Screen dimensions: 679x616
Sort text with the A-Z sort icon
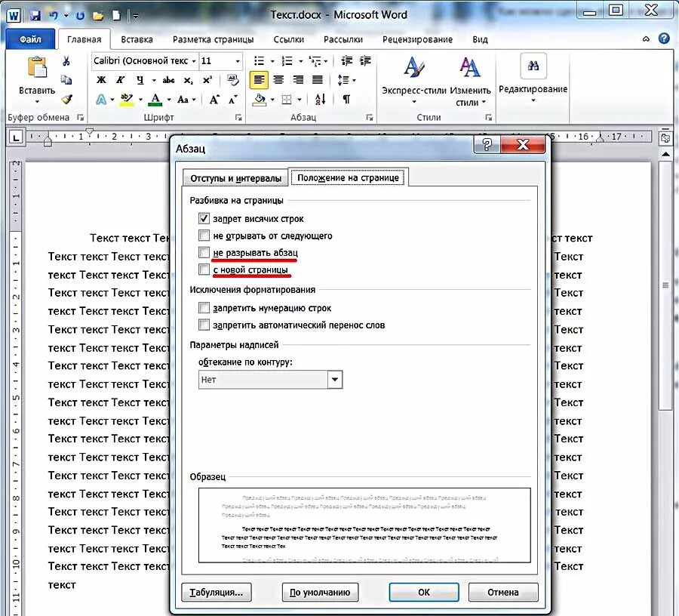coord(320,100)
